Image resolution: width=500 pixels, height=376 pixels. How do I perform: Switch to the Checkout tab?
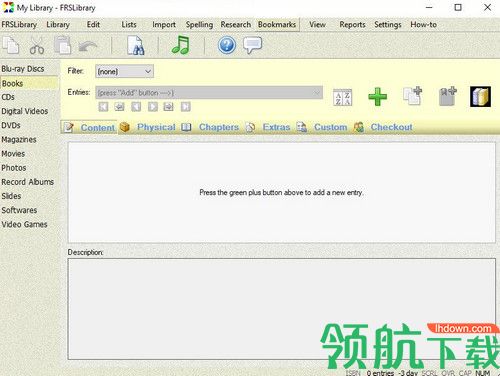pos(391,127)
